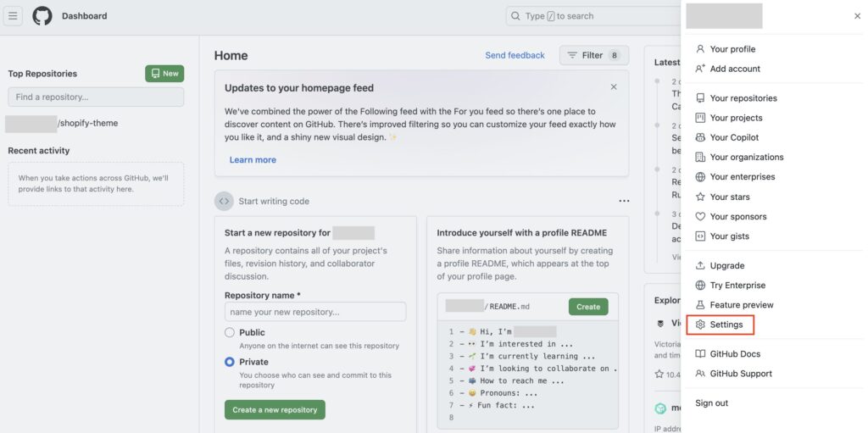The height and width of the screenshot is (433, 868).
Task: Click the Send feedback link
Action: coord(515,55)
